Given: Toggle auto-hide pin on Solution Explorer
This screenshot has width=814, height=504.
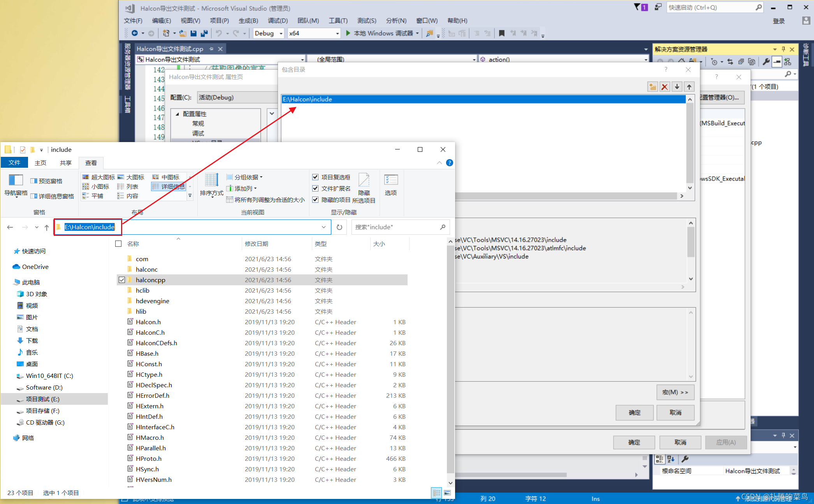Looking at the screenshot, I should click(784, 49).
